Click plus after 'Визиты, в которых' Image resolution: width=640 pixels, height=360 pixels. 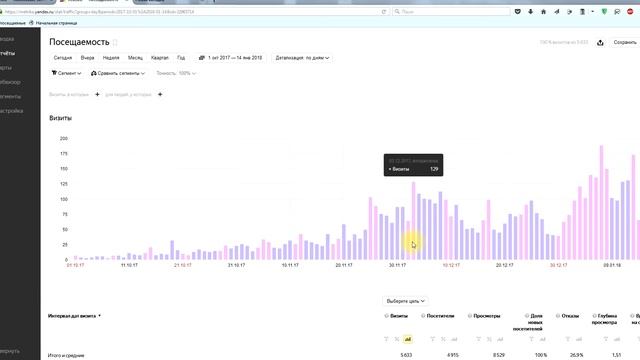pyautogui.click(x=97, y=94)
